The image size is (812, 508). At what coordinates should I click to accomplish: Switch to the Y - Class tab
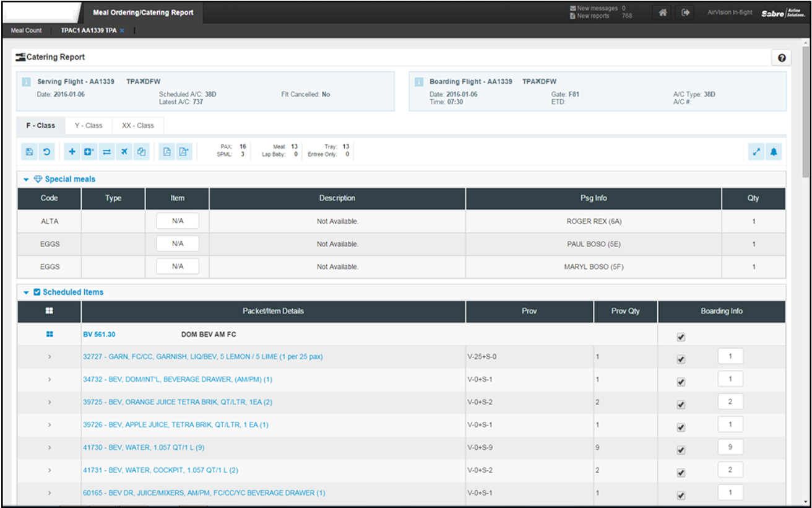(x=89, y=125)
